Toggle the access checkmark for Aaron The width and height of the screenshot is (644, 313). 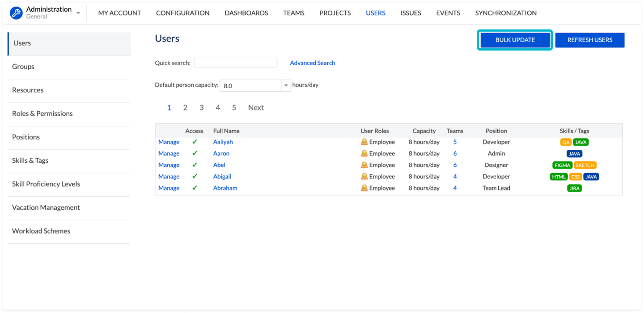195,154
